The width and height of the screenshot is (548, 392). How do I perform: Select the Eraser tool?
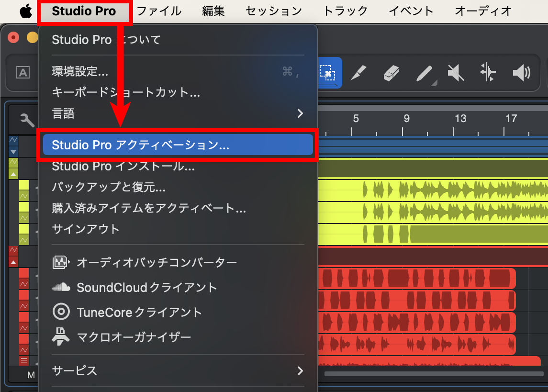pyautogui.click(x=391, y=73)
